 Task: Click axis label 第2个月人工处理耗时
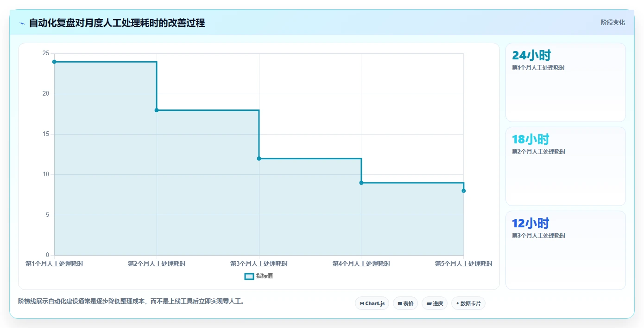click(x=157, y=264)
